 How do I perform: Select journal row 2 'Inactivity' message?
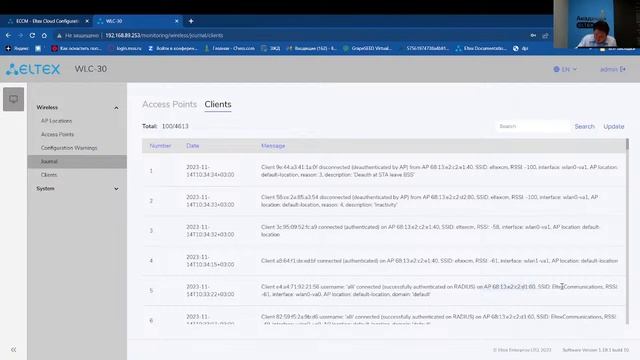pyautogui.click(x=430, y=201)
